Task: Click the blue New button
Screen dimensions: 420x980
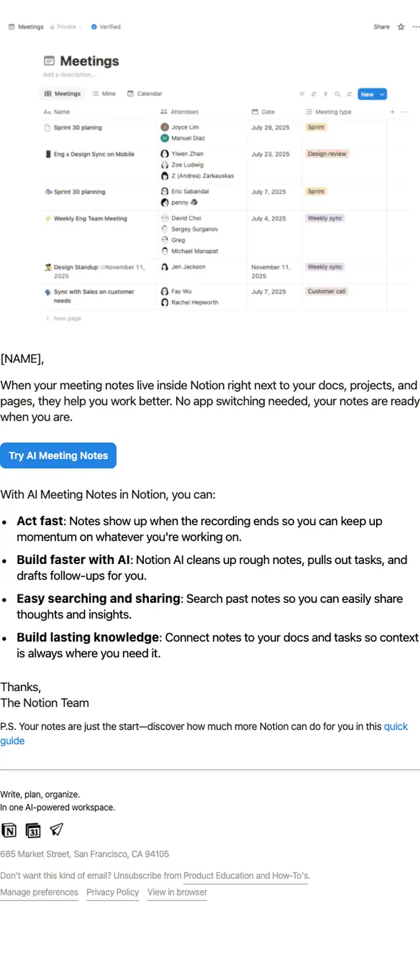Action: tap(367, 94)
